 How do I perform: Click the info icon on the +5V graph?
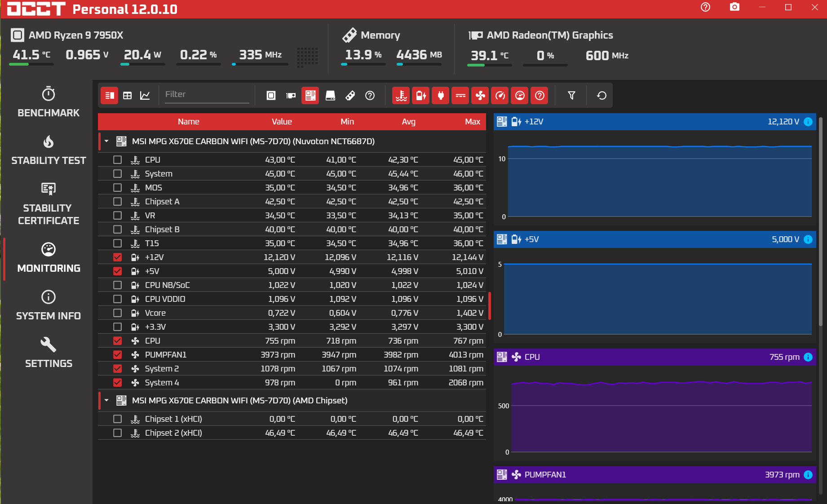[x=808, y=239]
